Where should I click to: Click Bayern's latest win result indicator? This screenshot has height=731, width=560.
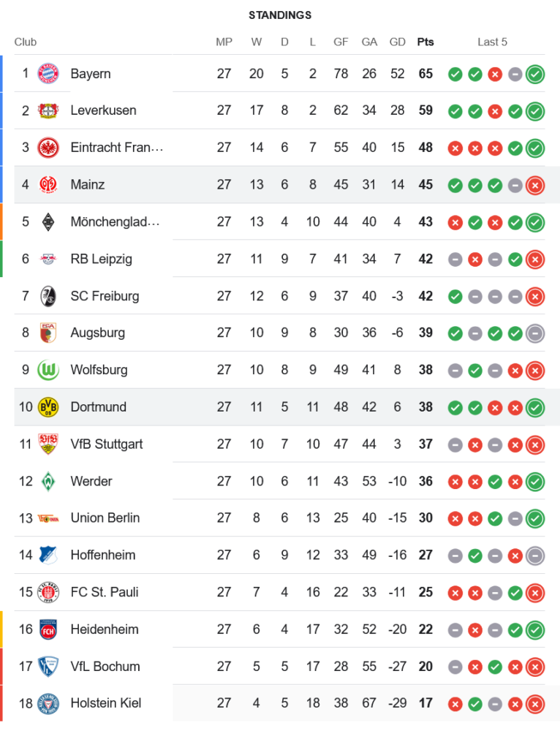pos(535,74)
